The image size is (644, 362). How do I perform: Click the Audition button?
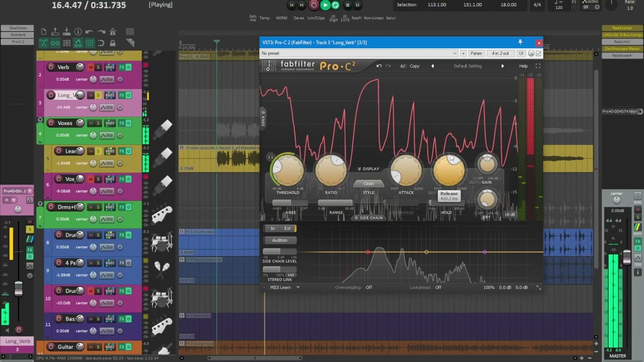[x=280, y=240]
